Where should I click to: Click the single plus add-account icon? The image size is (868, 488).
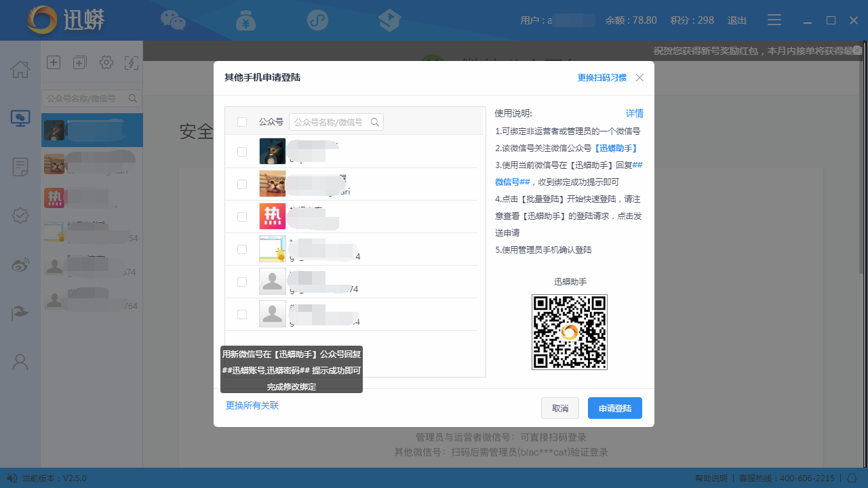pyautogui.click(x=54, y=62)
